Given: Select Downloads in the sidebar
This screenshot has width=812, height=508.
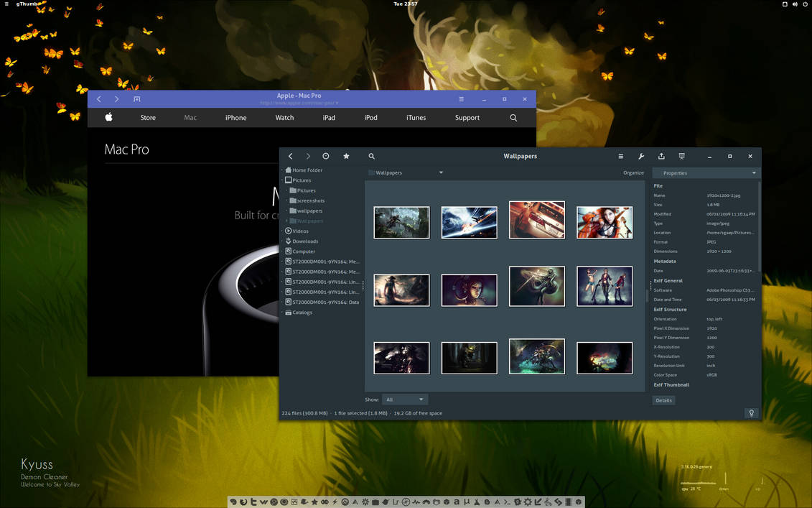Looking at the screenshot, I should 305,241.
